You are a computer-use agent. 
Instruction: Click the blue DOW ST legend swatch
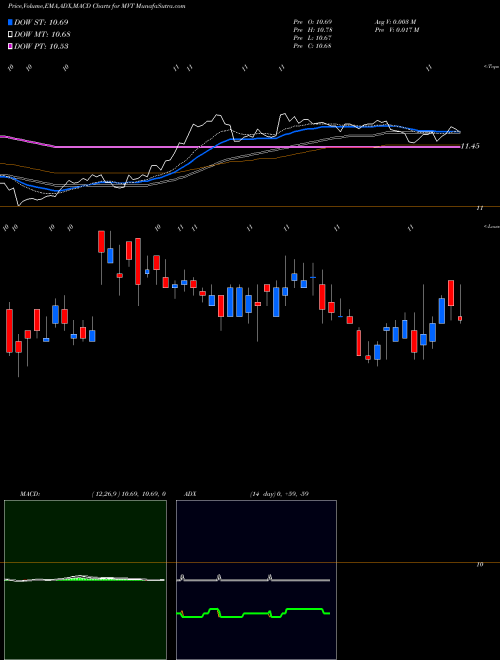pyautogui.click(x=11, y=22)
